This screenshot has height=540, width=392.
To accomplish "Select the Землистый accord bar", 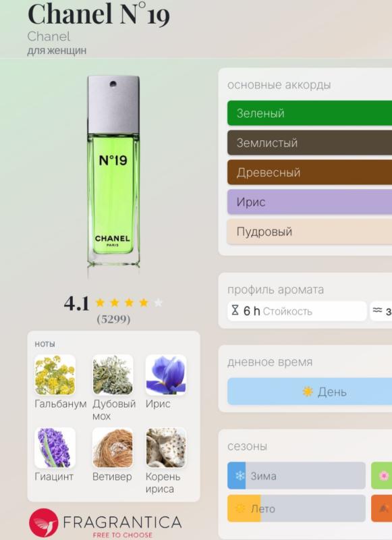I will (x=310, y=142).
